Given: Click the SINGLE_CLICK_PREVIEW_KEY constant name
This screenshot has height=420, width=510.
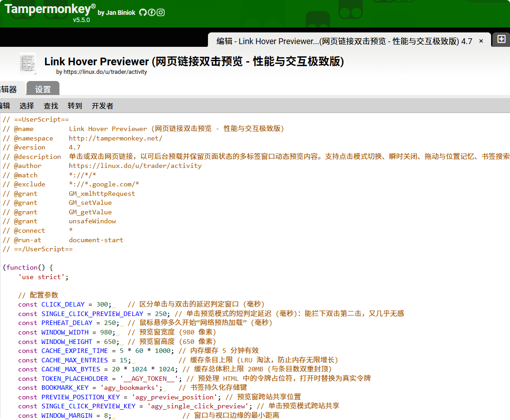Looking at the screenshot, I should (x=88, y=406).
